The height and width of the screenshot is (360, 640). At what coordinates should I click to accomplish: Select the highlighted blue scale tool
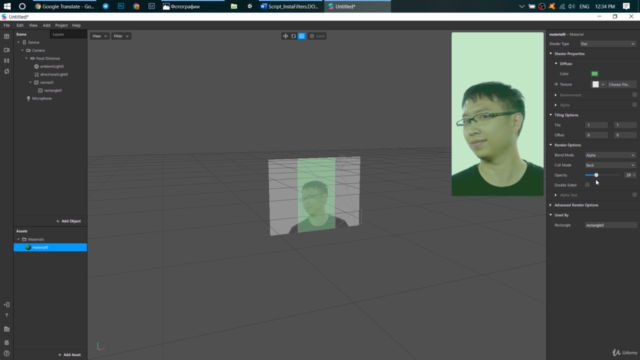[x=302, y=36]
